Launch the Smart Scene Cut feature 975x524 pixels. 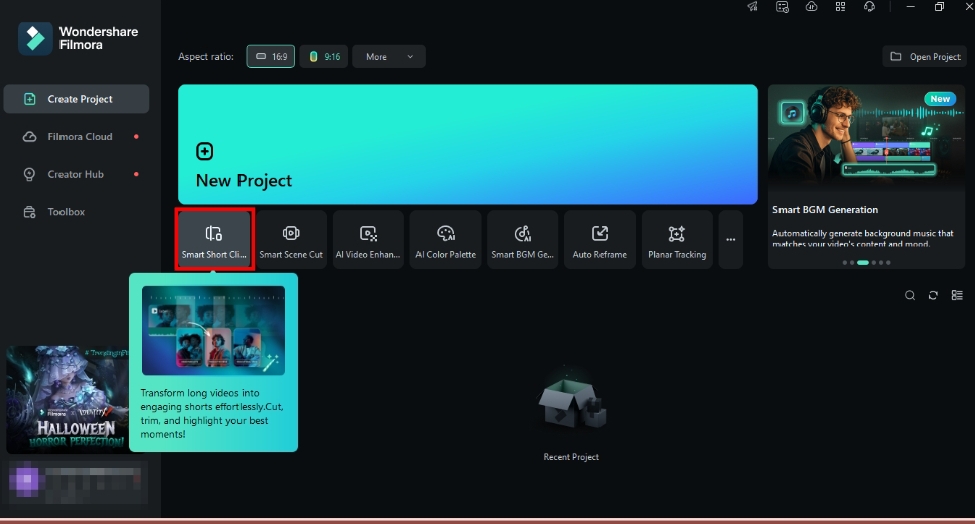tap(291, 240)
